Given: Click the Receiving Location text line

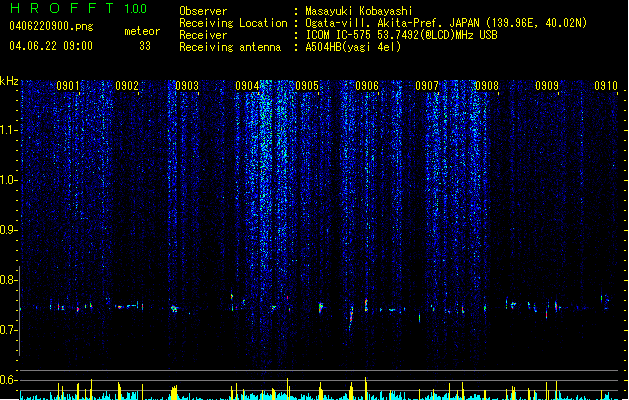Looking at the screenshot, I should pyautogui.click(x=383, y=23).
